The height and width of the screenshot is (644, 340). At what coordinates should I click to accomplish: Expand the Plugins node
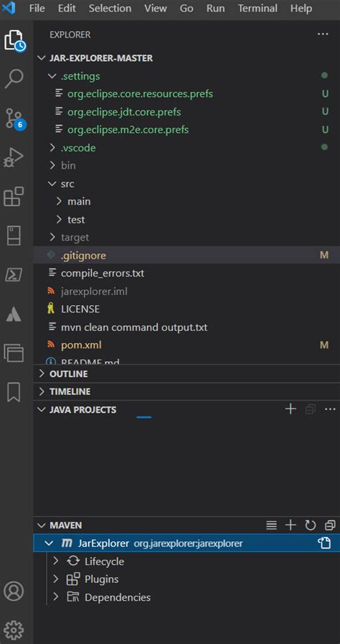coord(56,579)
